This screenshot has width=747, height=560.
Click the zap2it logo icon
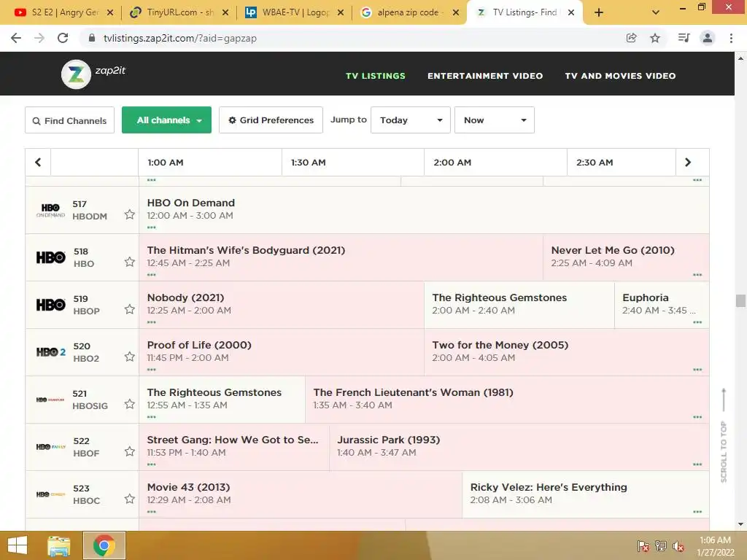[76, 74]
